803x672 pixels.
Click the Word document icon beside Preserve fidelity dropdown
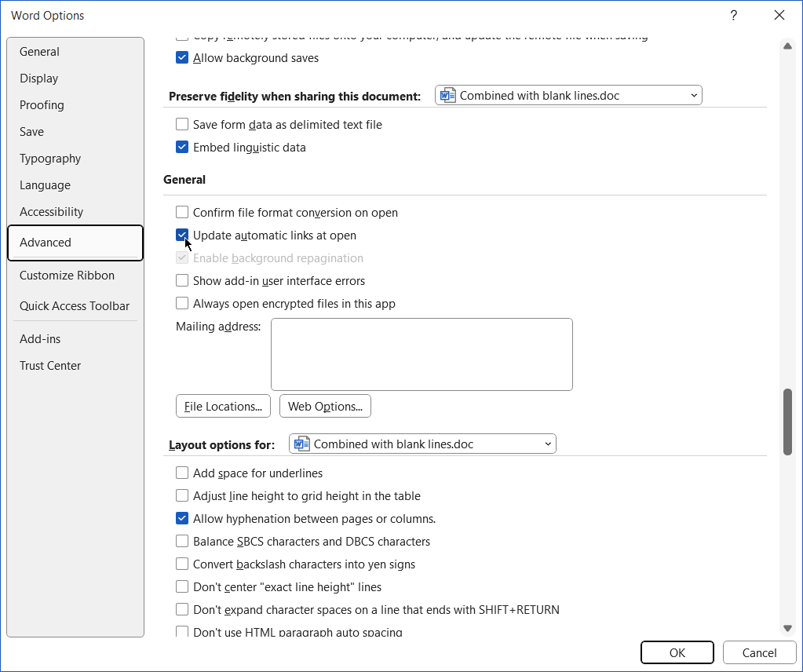[447, 94]
